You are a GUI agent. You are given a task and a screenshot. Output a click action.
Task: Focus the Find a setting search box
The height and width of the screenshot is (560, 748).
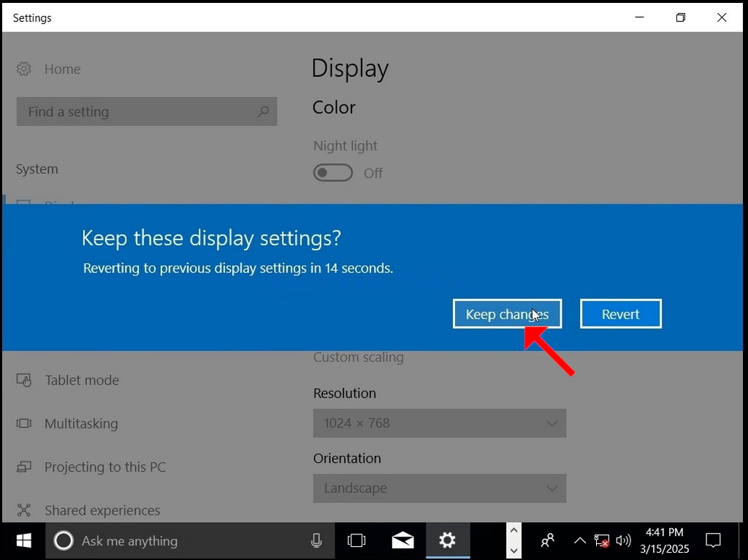[x=146, y=112]
